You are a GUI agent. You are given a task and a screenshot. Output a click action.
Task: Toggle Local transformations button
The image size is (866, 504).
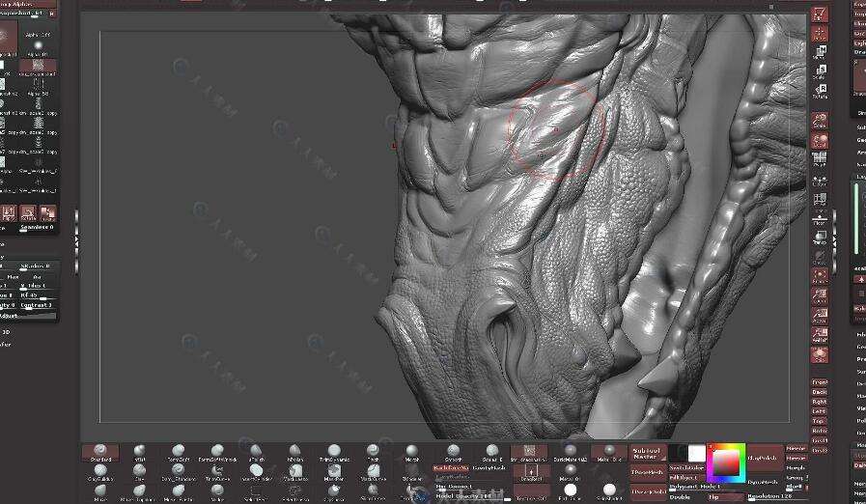tap(820, 140)
